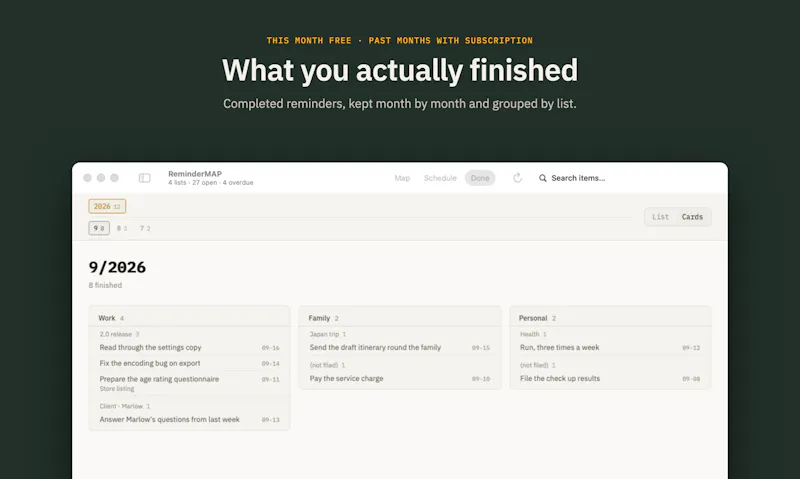
Task: Click the window close traffic light
Action: 87,178
